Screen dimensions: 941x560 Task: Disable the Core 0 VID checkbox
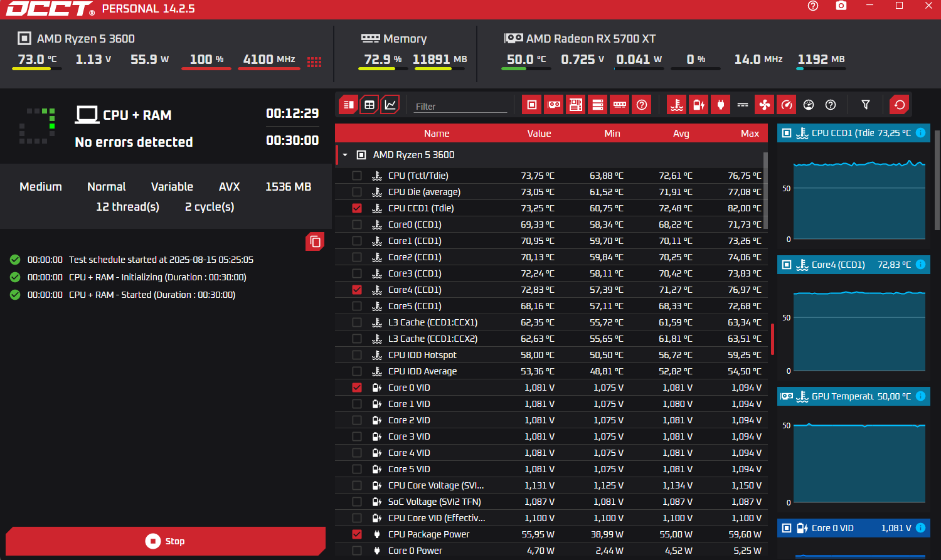tap(357, 388)
